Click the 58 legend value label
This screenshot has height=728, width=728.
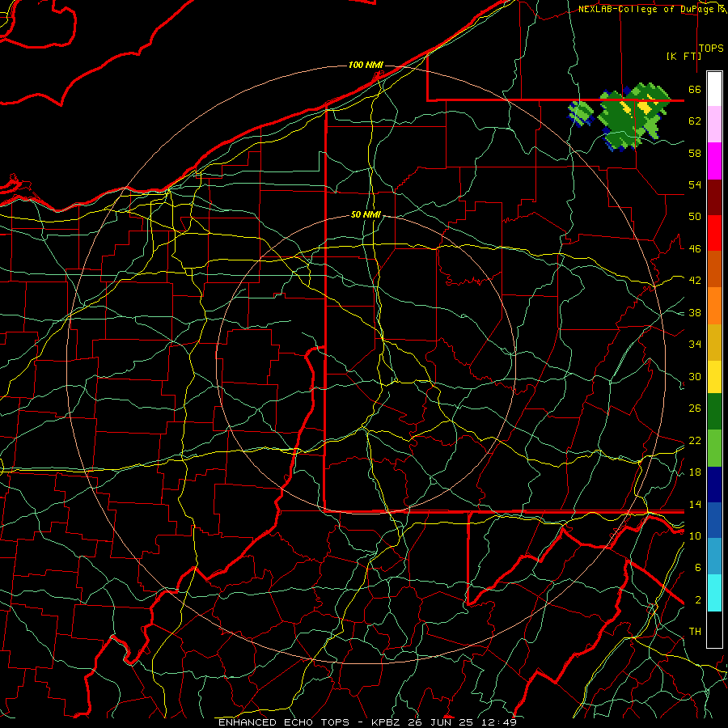pyautogui.click(x=695, y=153)
